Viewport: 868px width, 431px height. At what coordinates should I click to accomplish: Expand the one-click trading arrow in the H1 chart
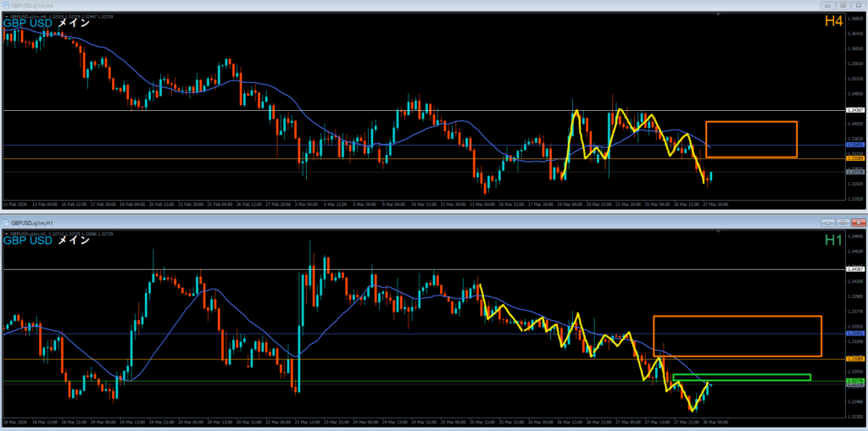click(x=7, y=234)
